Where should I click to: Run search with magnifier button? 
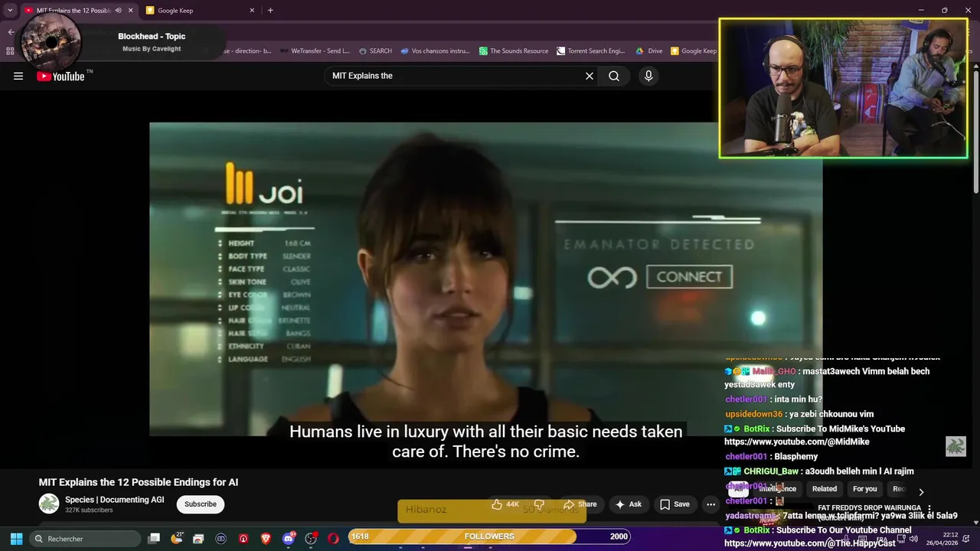tap(614, 76)
